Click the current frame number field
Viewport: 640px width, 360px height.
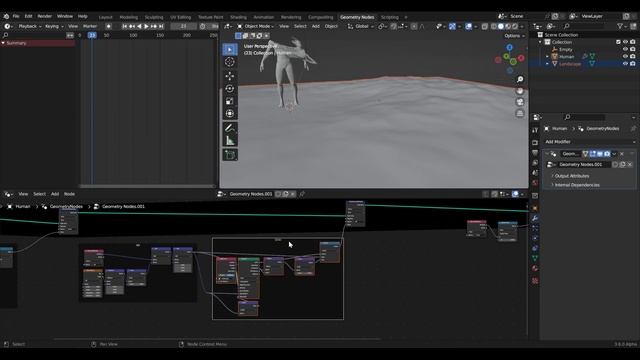[x=184, y=26]
